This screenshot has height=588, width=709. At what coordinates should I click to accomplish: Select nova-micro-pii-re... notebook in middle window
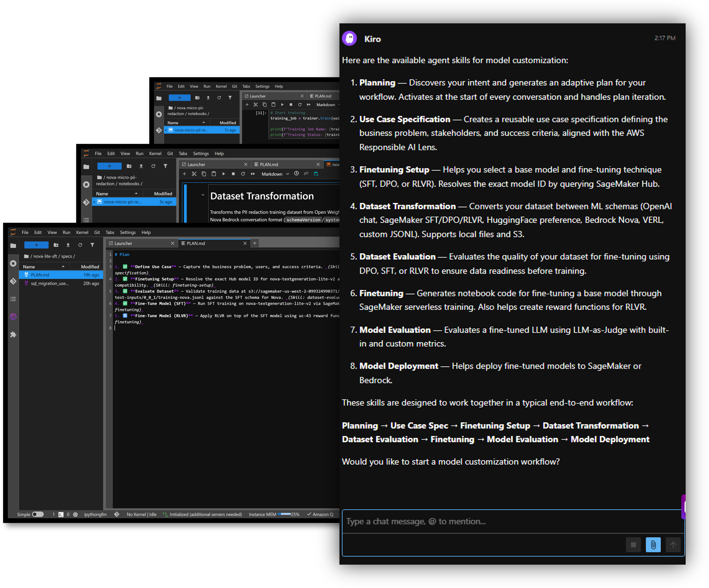[x=134, y=202]
